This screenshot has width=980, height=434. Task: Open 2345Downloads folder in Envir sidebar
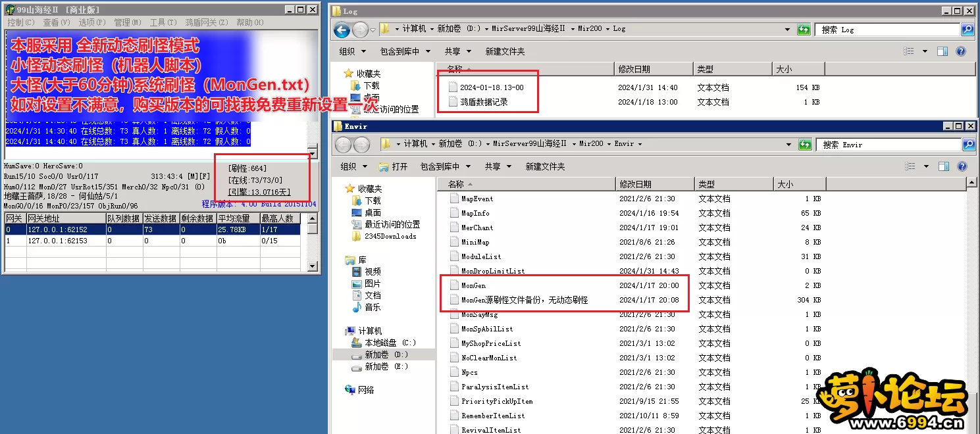point(390,236)
